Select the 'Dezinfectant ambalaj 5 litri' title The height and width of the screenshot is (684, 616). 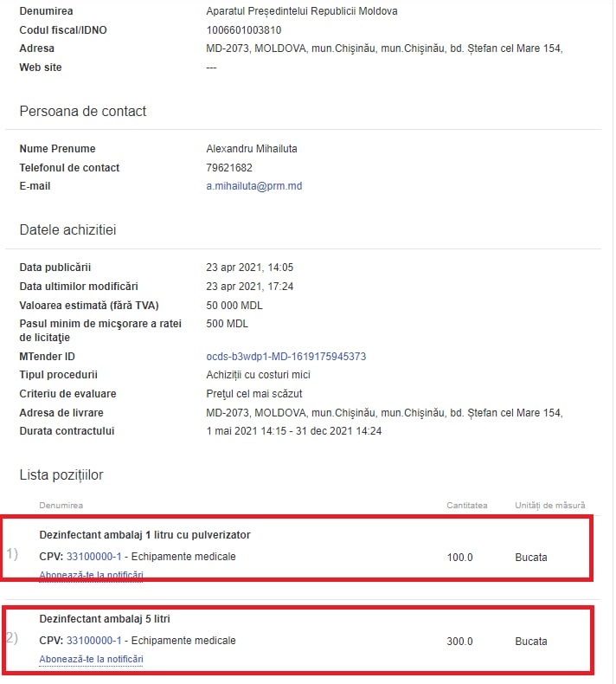point(111,619)
